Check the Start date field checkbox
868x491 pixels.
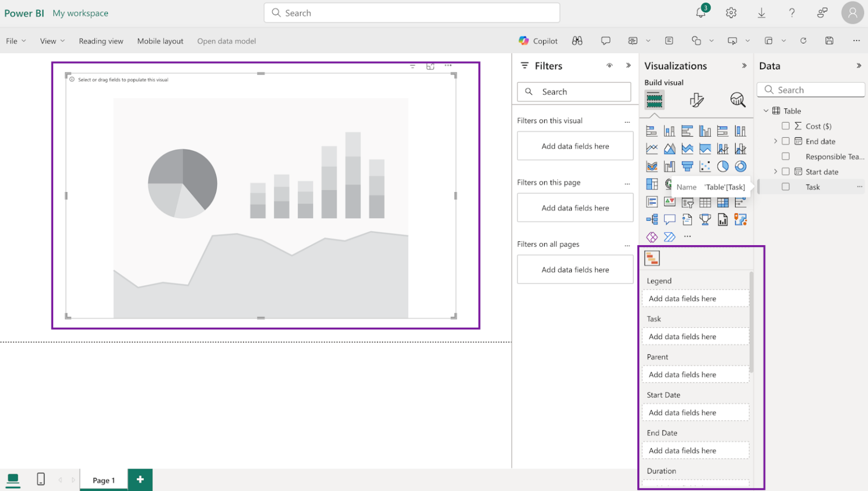(785, 171)
